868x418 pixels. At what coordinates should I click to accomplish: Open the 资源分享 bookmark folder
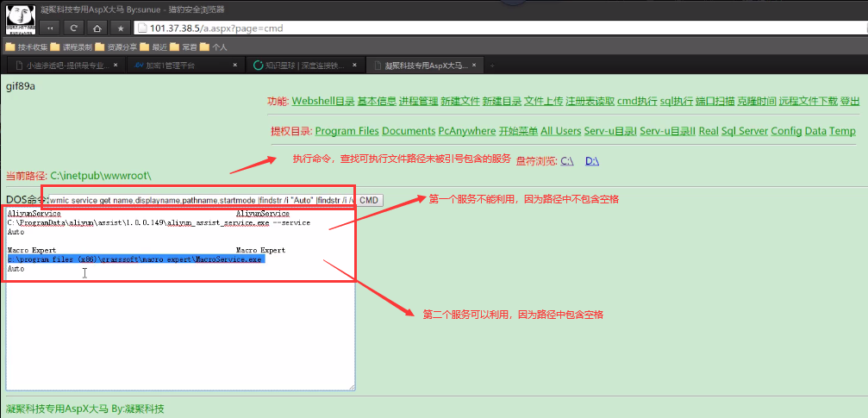[116, 47]
